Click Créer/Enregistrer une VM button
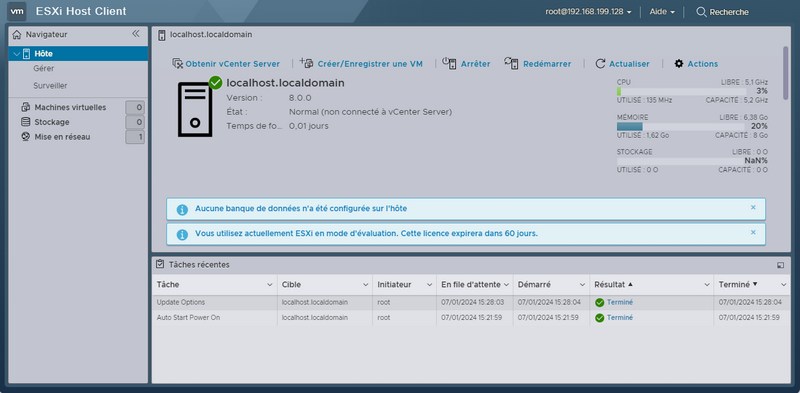 click(370, 64)
